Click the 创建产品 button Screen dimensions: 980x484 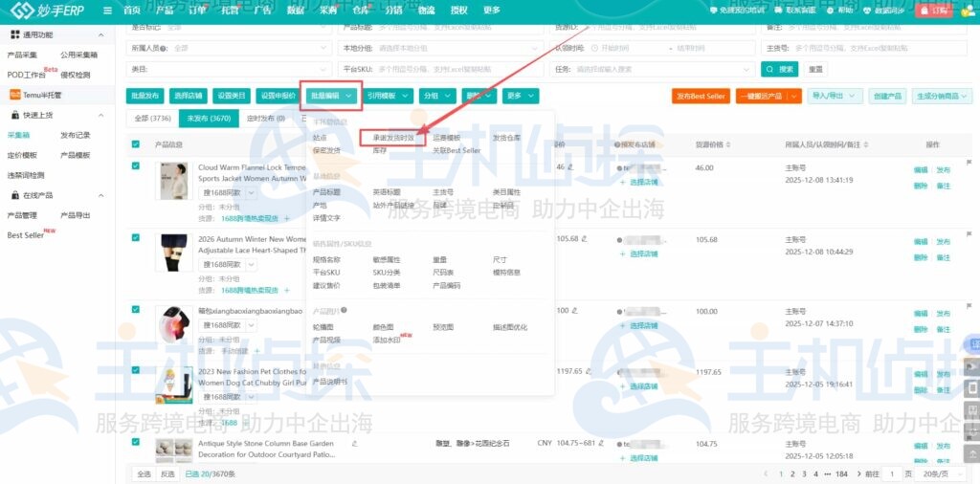(x=887, y=96)
